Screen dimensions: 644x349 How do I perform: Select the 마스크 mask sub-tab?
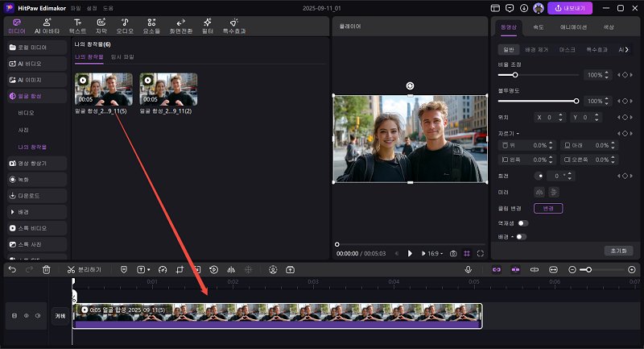click(568, 50)
